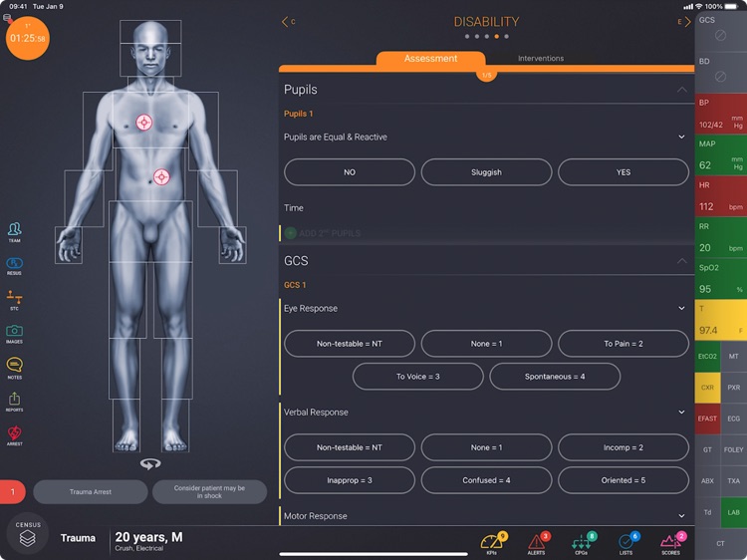Open the MT tile
747x560 pixels.
click(x=734, y=356)
